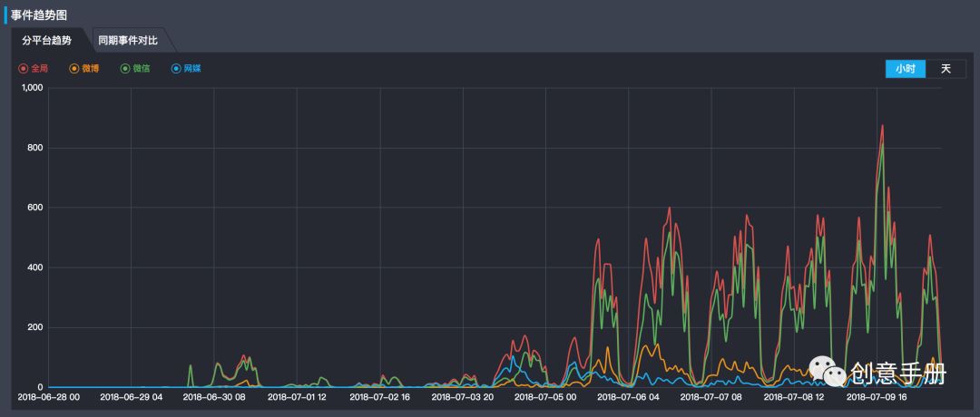Click the 2018-06-30 08 axis label
The width and height of the screenshot is (980, 417).
coord(214,396)
